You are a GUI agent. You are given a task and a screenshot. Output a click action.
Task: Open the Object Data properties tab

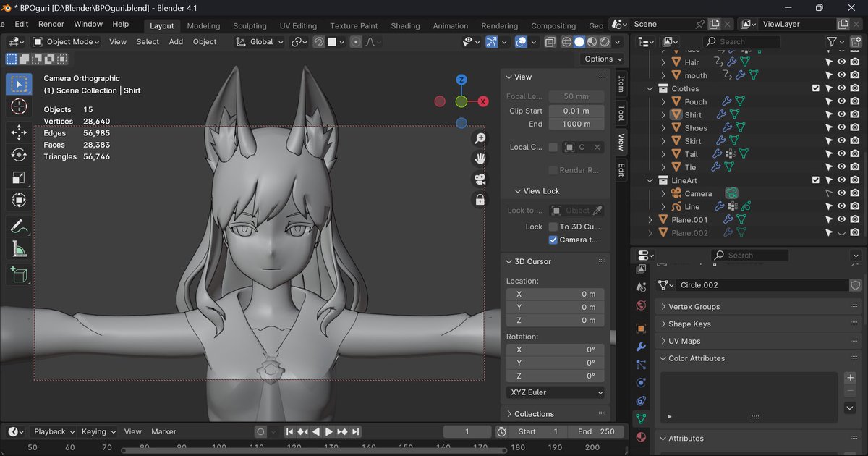(641, 418)
